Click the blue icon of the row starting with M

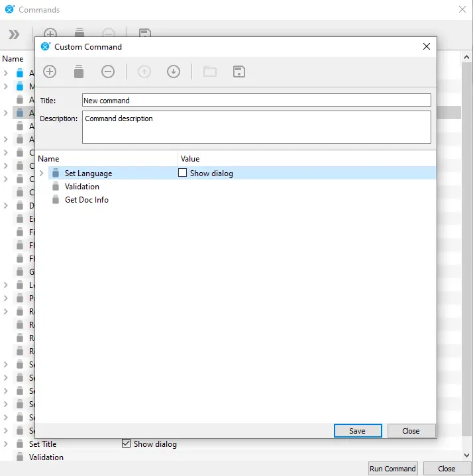coord(20,86)
